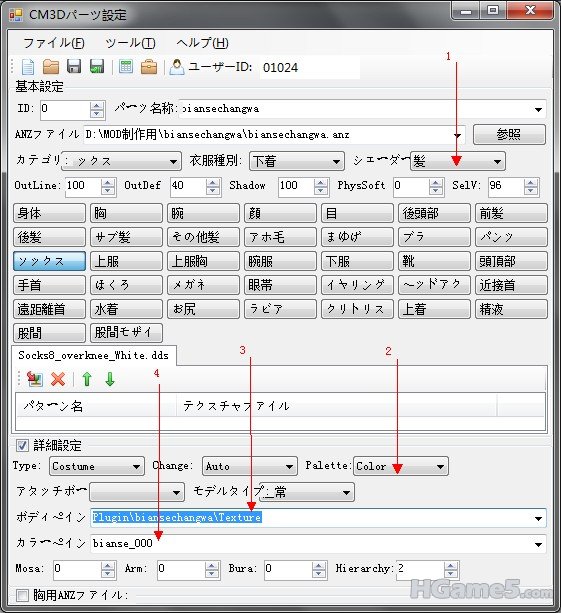Open the table grid toolbar icon
Viewport: 561px width, 613px height.
126,67
